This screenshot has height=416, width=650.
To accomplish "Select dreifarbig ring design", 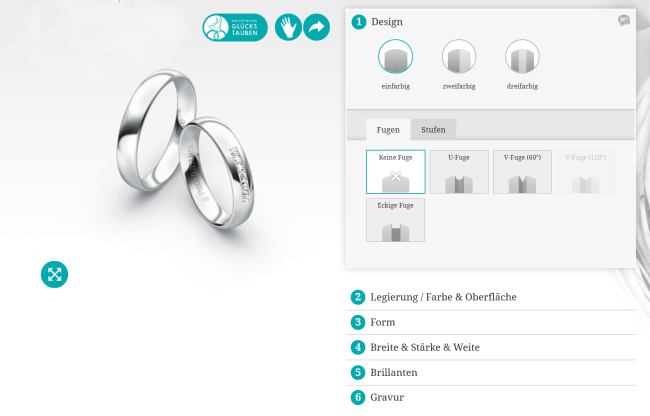I will 522,58.
